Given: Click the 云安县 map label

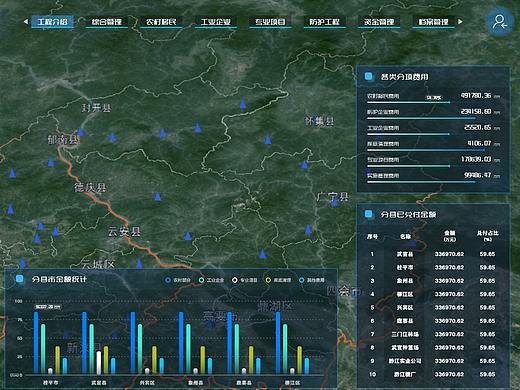Looking at the screenshot, I should pyautogui.click(x=124, y=231).
